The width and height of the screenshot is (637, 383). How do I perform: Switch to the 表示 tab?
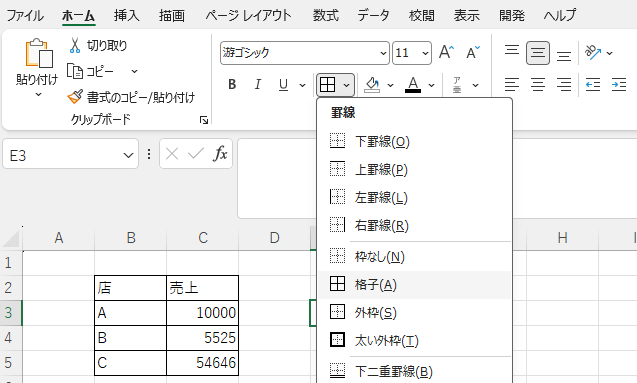[466, 15]
